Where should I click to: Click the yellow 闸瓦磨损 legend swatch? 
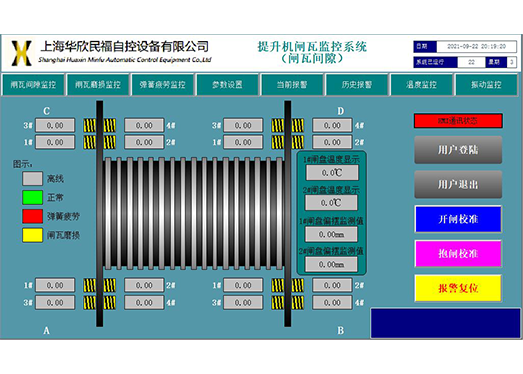click(x=32, y=235)
